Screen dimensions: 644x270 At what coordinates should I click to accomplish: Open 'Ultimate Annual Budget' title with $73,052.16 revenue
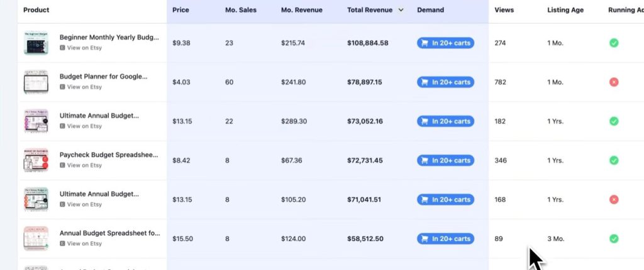tap(99, 116)
